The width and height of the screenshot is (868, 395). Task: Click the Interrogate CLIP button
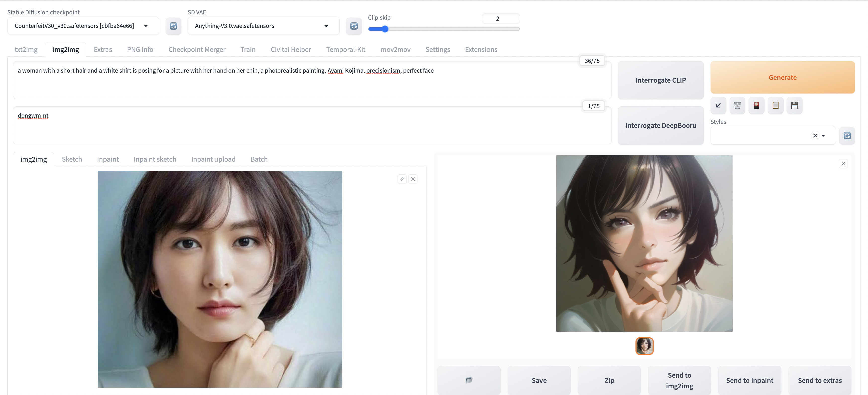coord(661,80)
